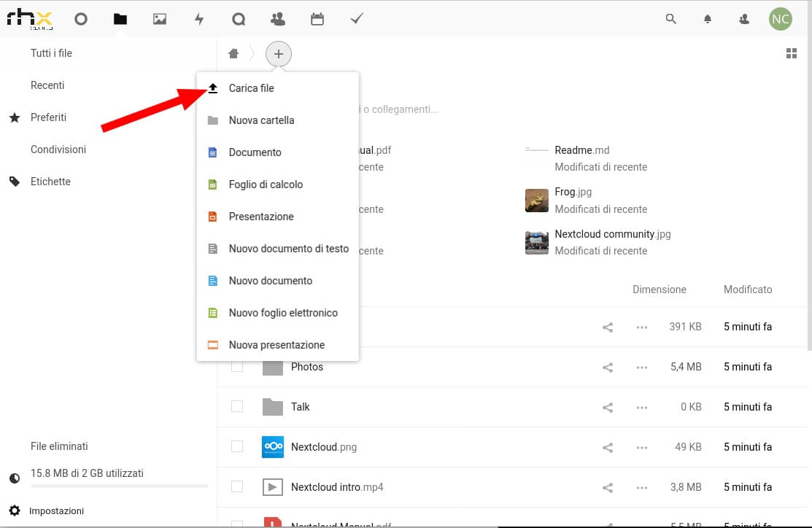812x528 pixels.
Task: Open the Dashboard circle icon in top bar
Action: (x=81, y=19)
